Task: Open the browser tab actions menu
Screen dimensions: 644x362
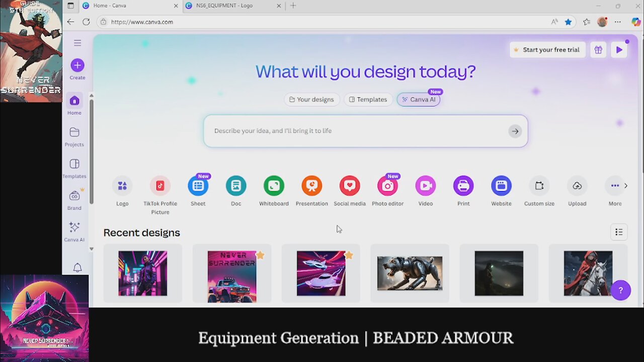Action: click(x=70, y=6)
